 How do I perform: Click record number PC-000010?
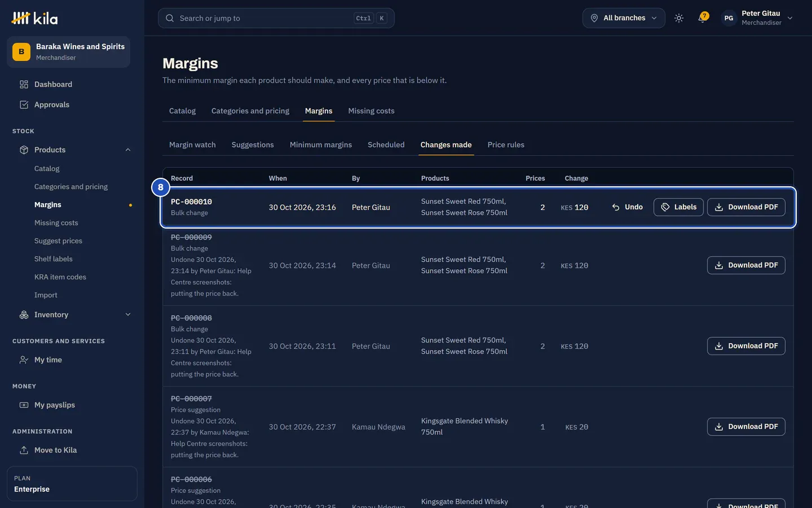tap(191, 202)
